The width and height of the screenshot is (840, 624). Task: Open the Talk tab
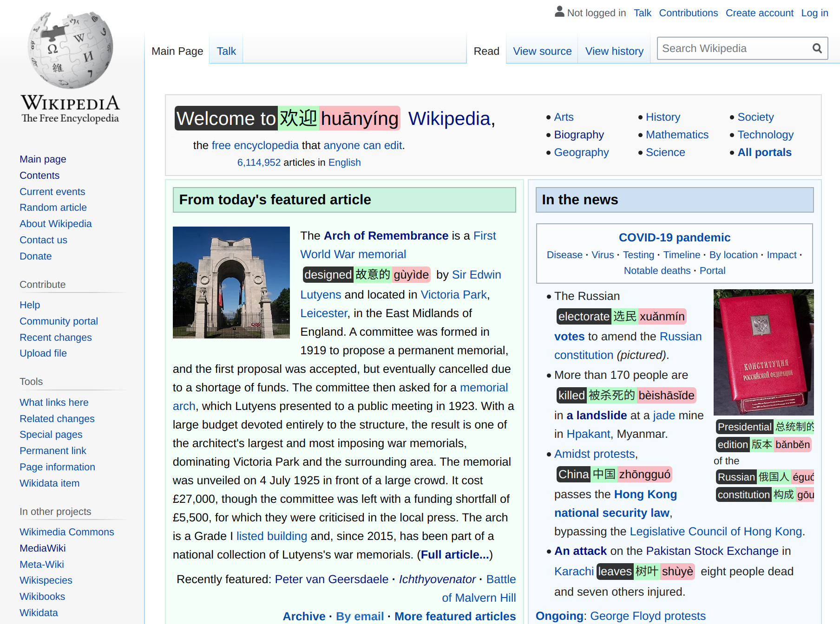(226, 51)
